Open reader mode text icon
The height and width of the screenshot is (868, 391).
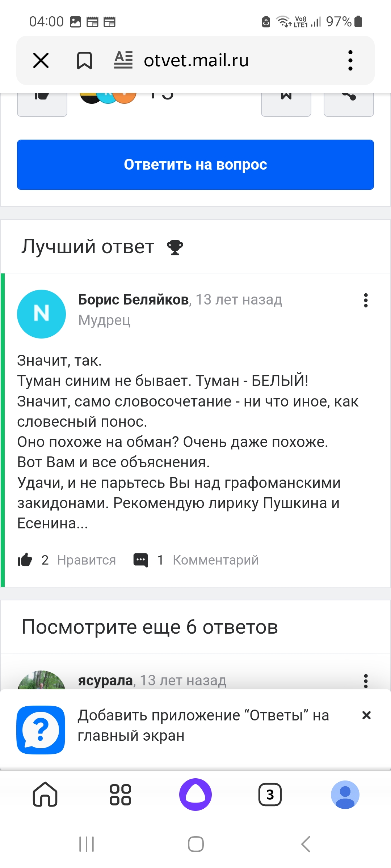click(x=123, y=60)
